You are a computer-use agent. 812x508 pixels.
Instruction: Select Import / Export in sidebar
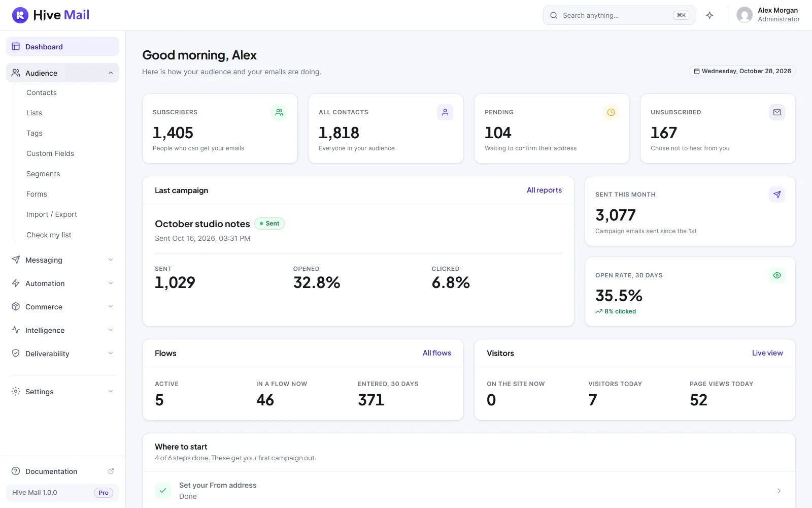point(52,214)
